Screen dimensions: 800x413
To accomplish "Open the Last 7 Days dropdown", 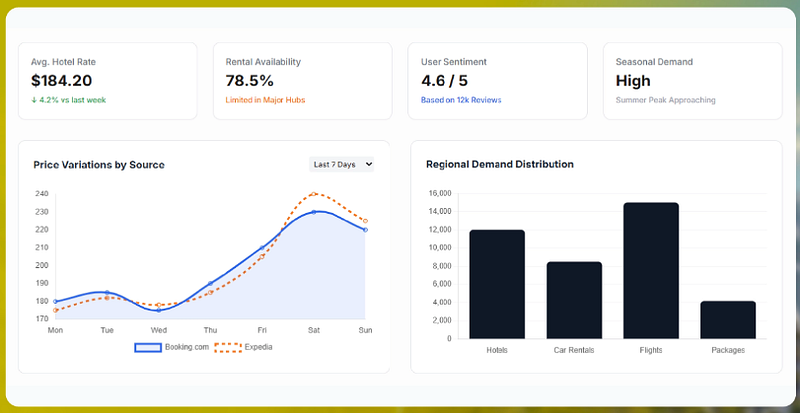I will pos(341,164).
